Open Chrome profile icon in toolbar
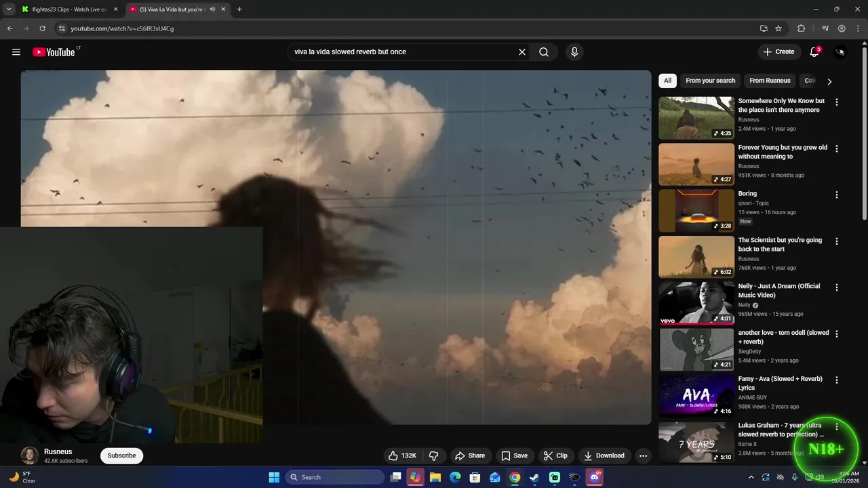Screen dimensions: 868x488 (842, 28)
